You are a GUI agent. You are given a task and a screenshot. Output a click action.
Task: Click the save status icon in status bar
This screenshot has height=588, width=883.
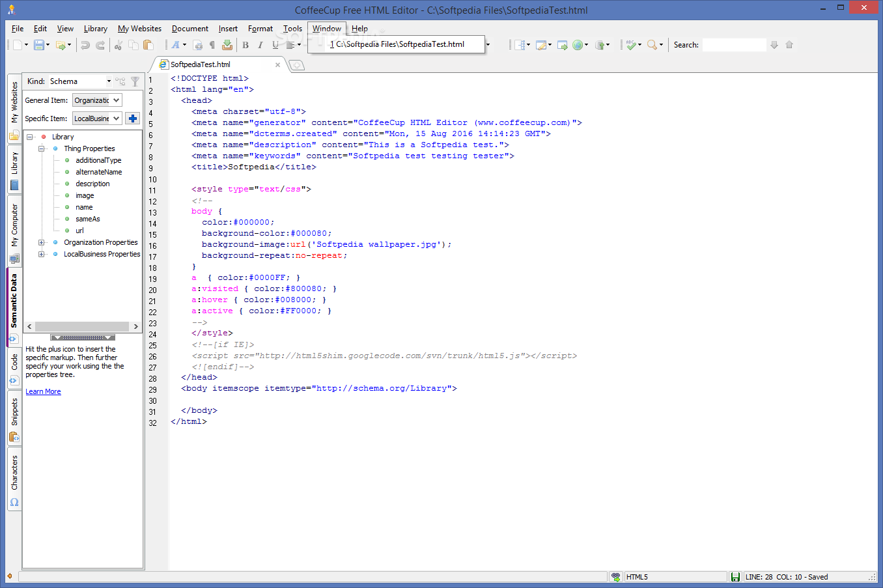pyautogui.click(x=735, y=577)
